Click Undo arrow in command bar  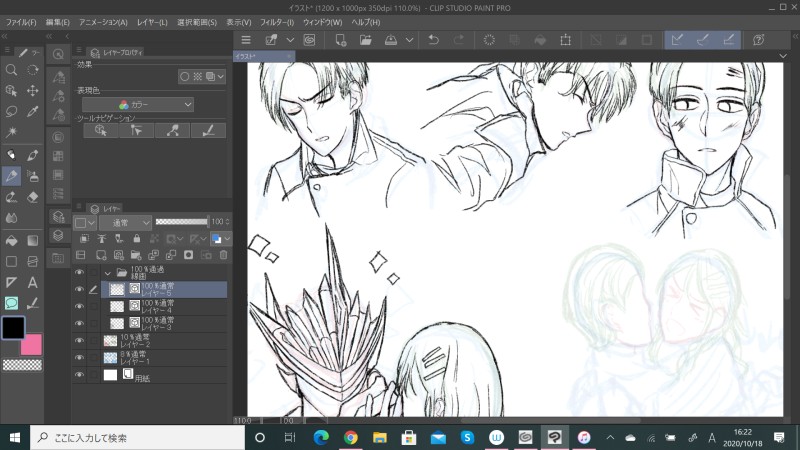(434, 40)
